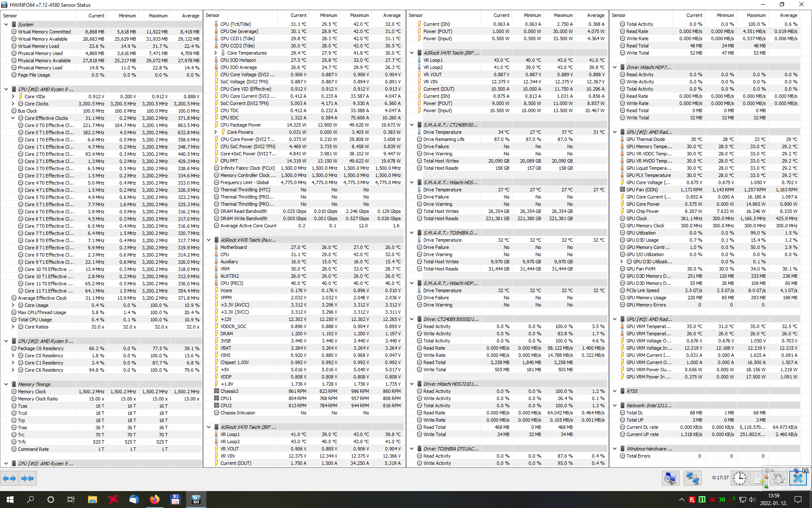Image resolution: width=812 pixels, height=508 pixels.
Task: Open the blue floppy disk taskbar app
Action: [x=175, y=500]
